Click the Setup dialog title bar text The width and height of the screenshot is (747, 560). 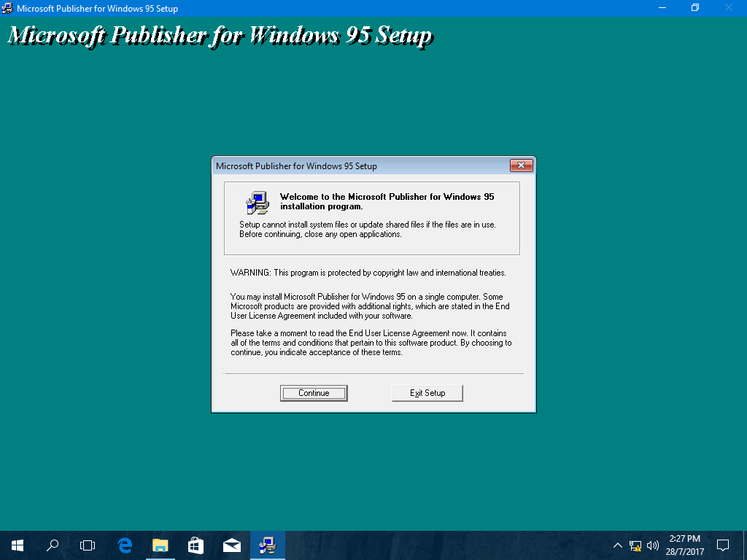[296, 166]
